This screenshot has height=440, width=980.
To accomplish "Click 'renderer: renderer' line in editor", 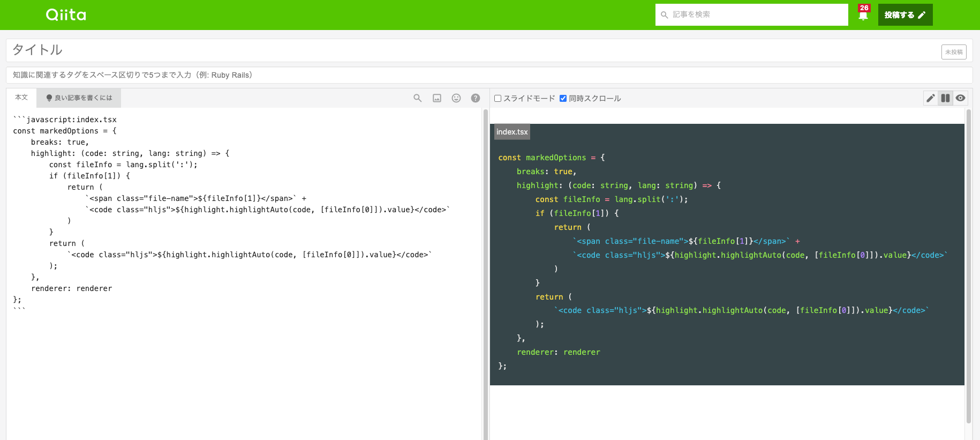I will pos(72,288).
